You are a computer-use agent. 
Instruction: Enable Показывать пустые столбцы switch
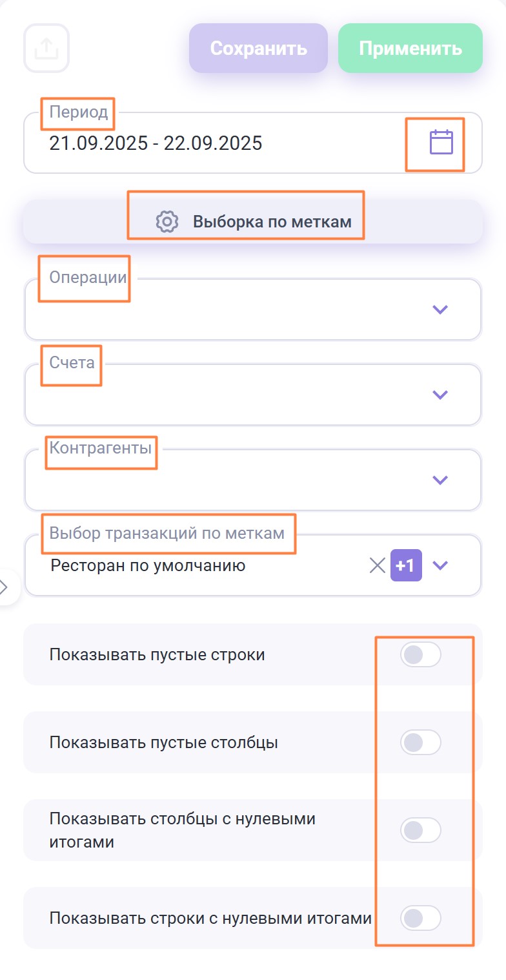[x=420, y=742]
